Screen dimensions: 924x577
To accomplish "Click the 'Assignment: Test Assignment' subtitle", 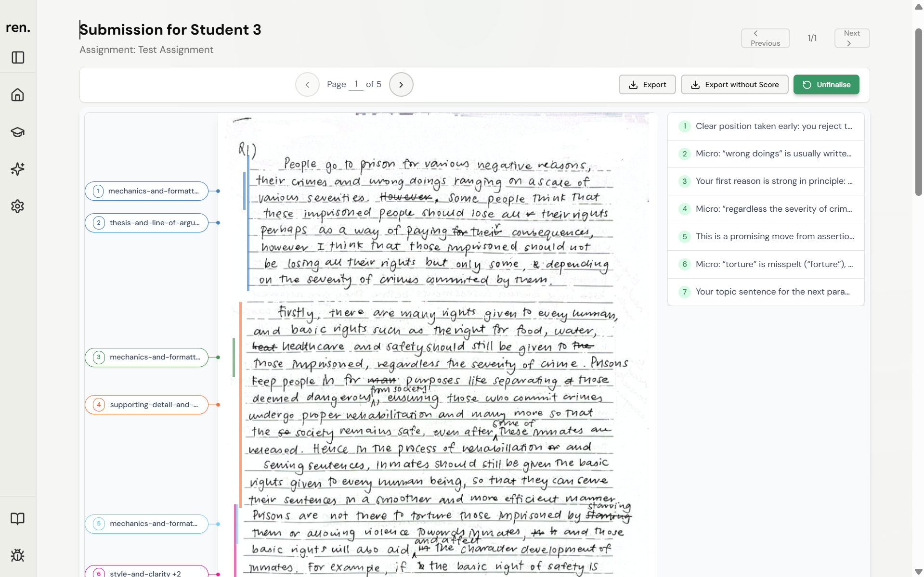I will point(146,50).
